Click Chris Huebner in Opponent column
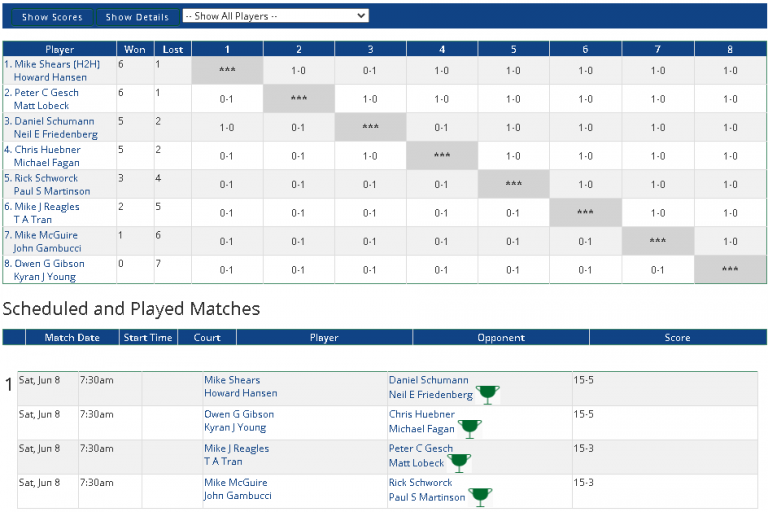 point(422,414)
